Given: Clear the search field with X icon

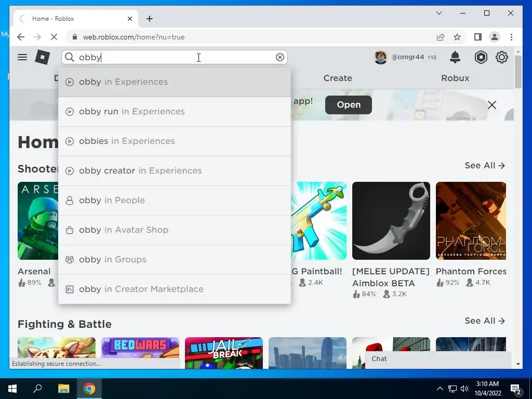Looking at the screenshot, I should point(280,57).
